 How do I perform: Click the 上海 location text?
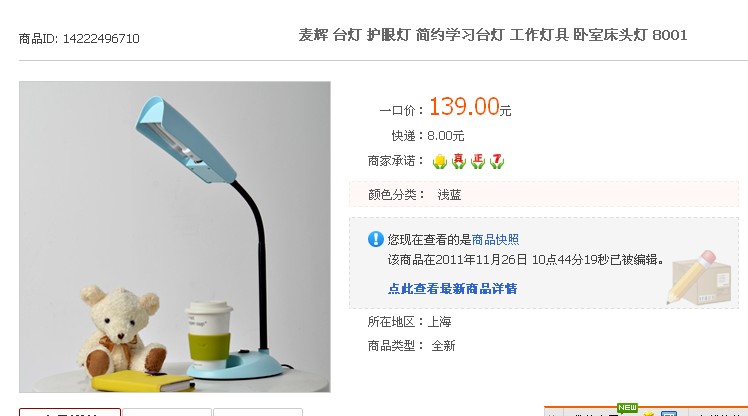[439, 322]
